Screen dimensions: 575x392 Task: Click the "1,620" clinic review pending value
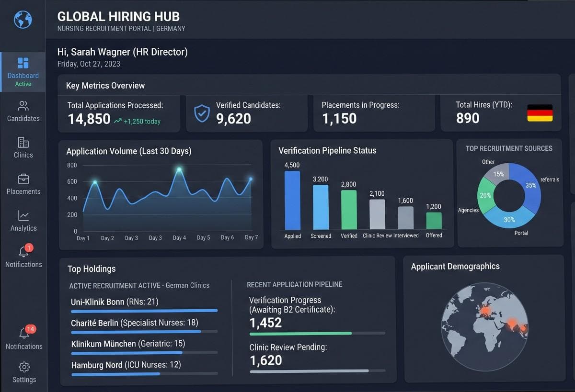click(265, 360)
